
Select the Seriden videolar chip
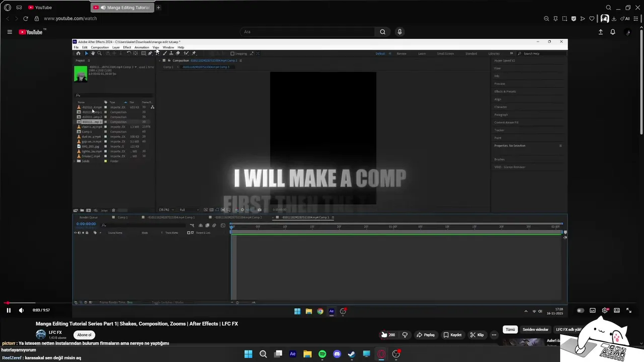535,330
